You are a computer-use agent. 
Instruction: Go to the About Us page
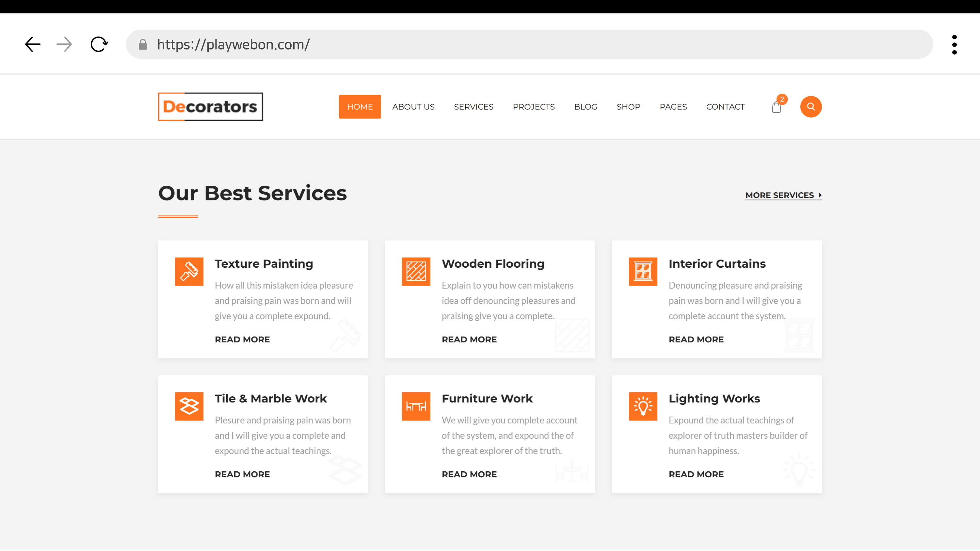[413, 107]
